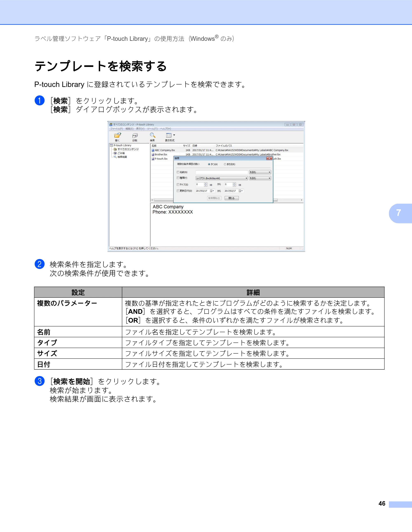Open the 表示(V) menu

click(x=140, y=129)
